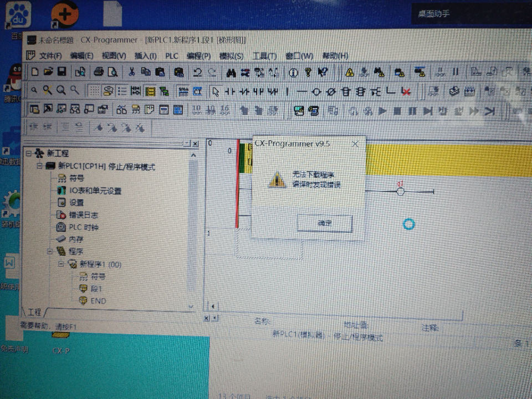Click the red X delete tool icon
532x399 pixels.
pyautogui.click(x=406, y=91)
